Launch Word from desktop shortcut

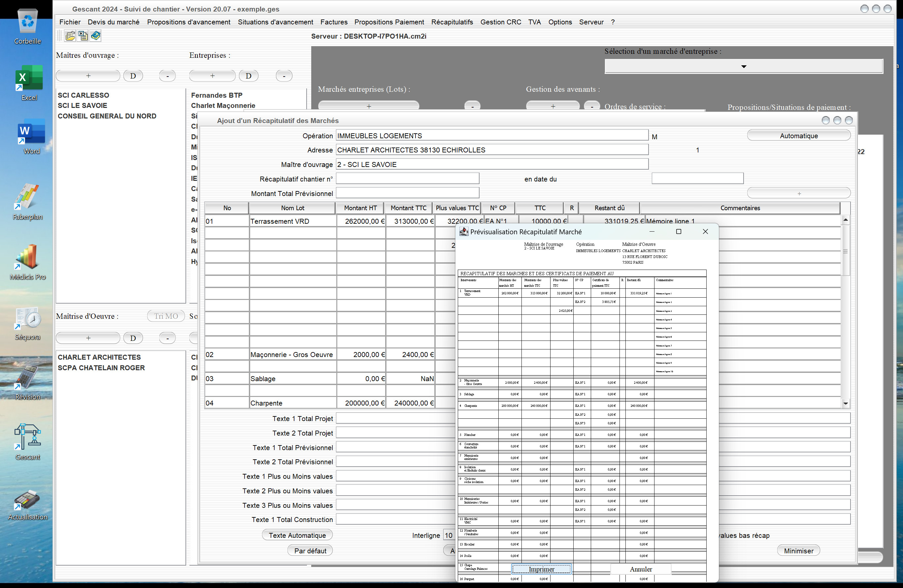pos(31,137)
